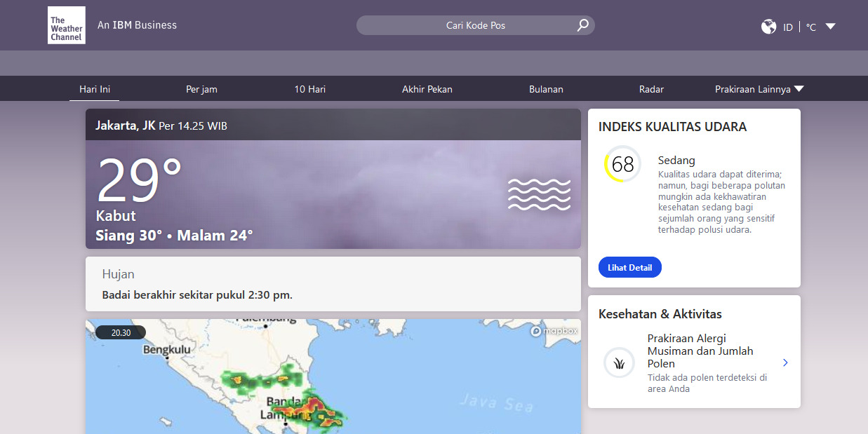868x434 pixels.
Task: Click the fog waves weather icon
Action: [539, 194]
